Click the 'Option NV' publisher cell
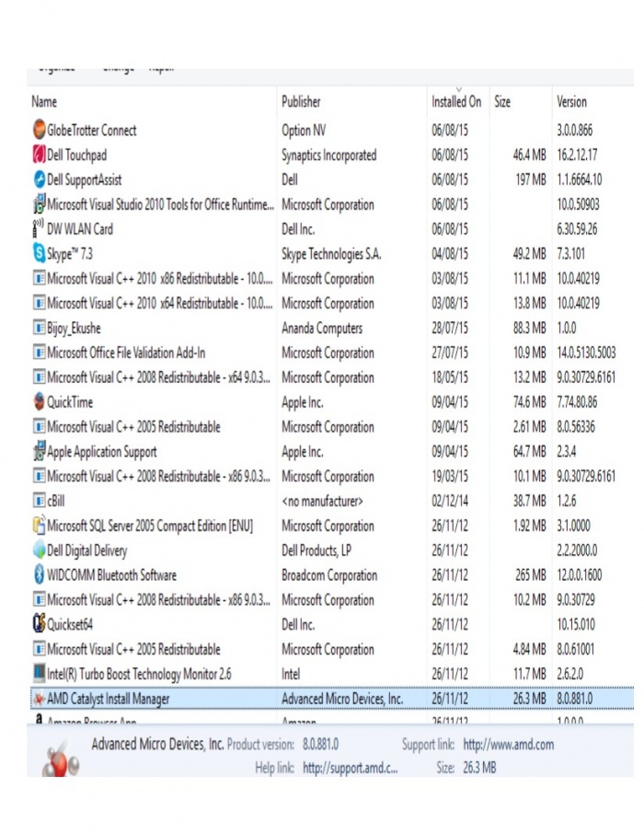This screenshot has height=834, width=644. click(x=304, y=130)
